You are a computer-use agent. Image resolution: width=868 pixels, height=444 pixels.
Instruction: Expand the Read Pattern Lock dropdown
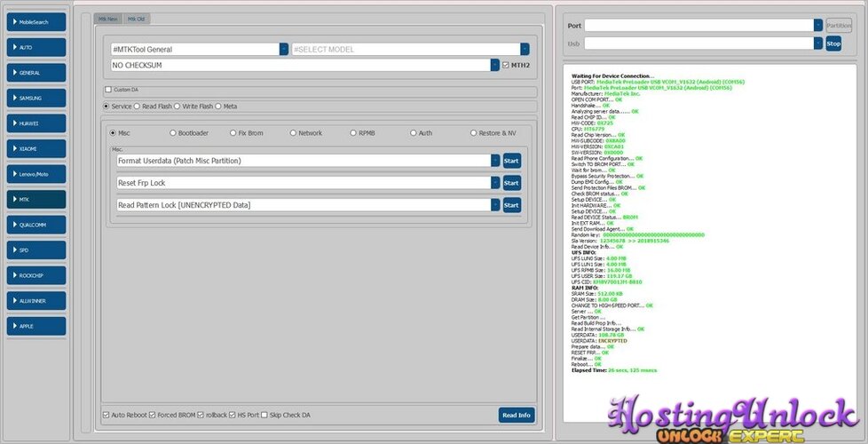pos(495,205)
